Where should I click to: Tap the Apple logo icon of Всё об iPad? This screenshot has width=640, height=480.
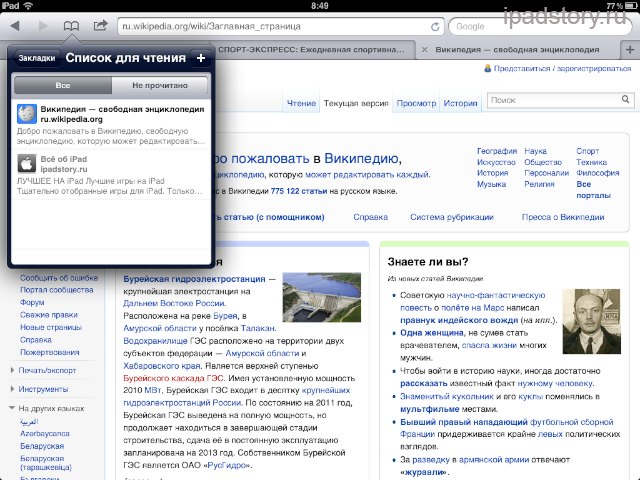pyautogui.click(x=27, y=164)
